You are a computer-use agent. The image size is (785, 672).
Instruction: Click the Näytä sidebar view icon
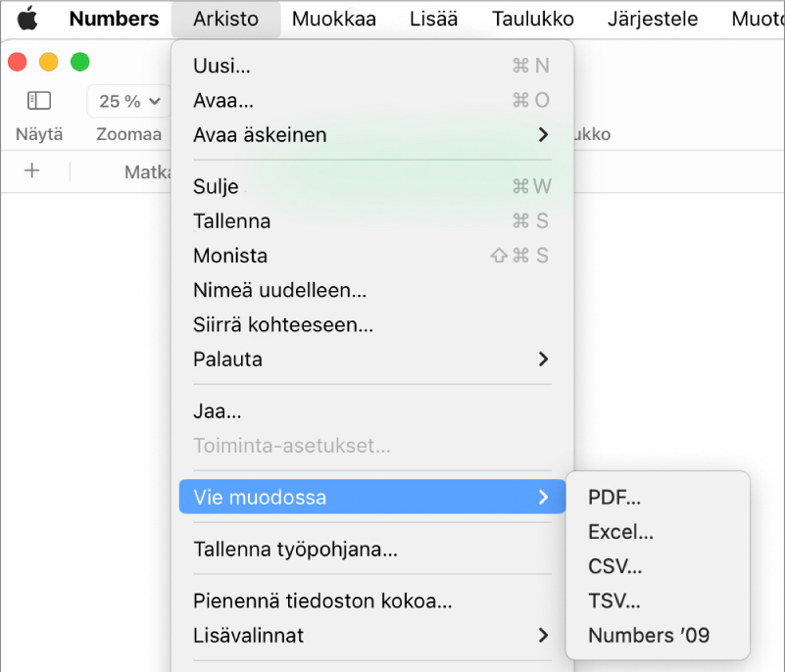click(39, 101)
